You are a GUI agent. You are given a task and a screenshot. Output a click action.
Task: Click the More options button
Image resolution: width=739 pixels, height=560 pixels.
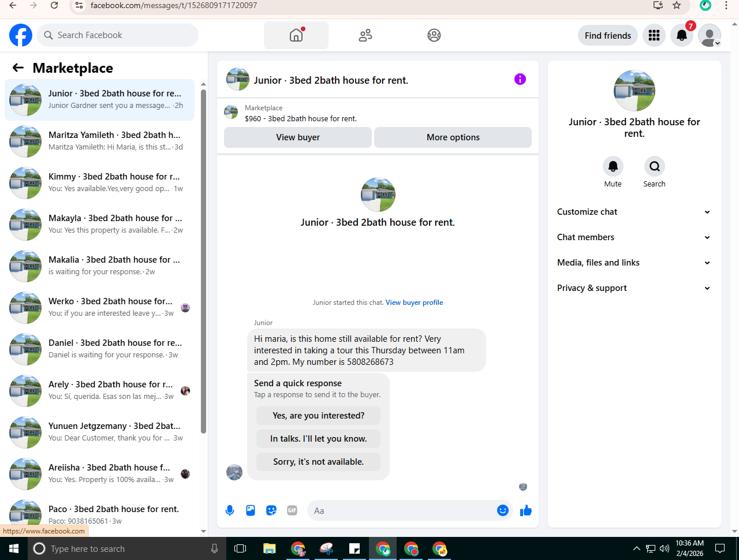453,137
